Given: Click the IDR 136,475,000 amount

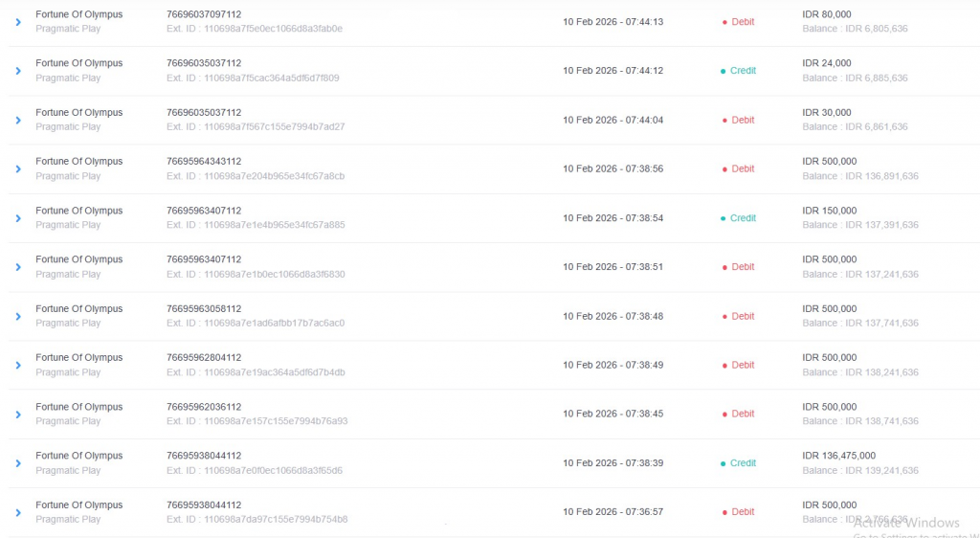Looking at the screenshot, I should point(838,456).
